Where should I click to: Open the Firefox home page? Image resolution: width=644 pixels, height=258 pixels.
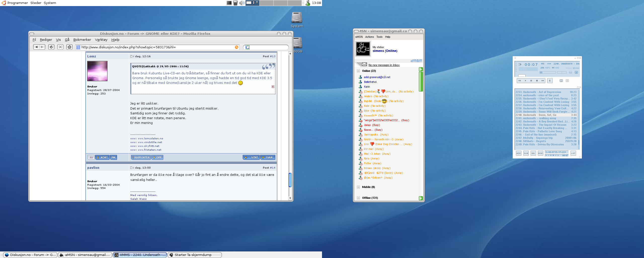pyautogui.click(x=69, y=47)
